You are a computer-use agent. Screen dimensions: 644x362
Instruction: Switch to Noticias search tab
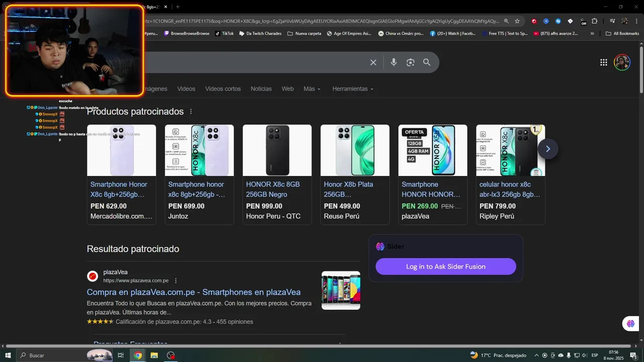pyautogui.click(x=261, y=88)
